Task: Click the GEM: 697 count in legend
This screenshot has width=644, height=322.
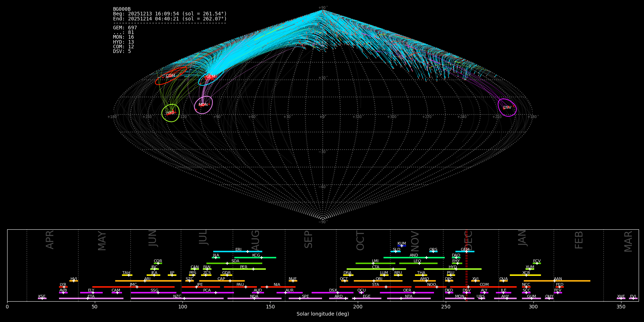Action: click(125, 28)
